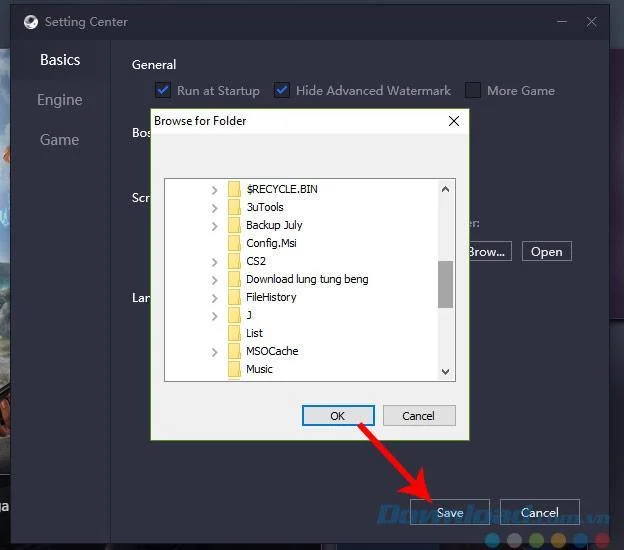The image size is (624, 550).
Task: Select the CS2 folder name
Action: point(256,261)
